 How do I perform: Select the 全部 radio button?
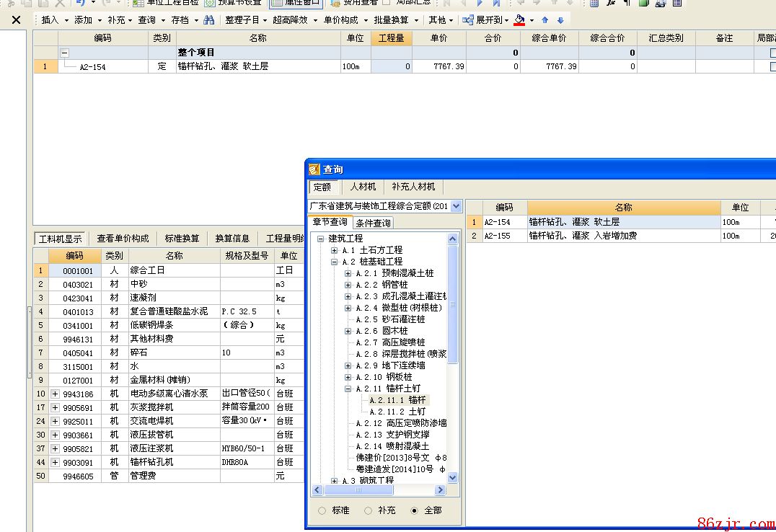coord(414,510)
